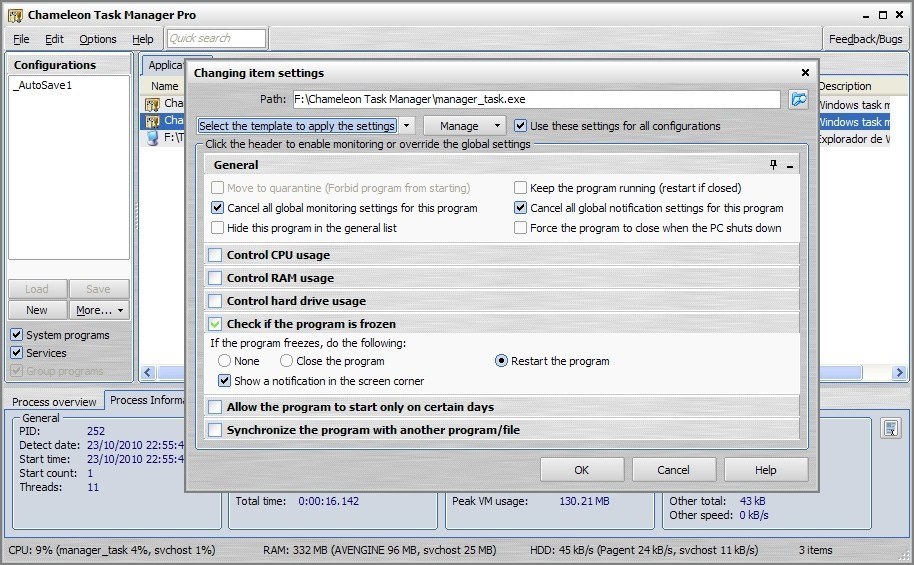Click the HDD usage status bar entry
The width and height of the screenshot is (914, 565).
tap(644, 550)
